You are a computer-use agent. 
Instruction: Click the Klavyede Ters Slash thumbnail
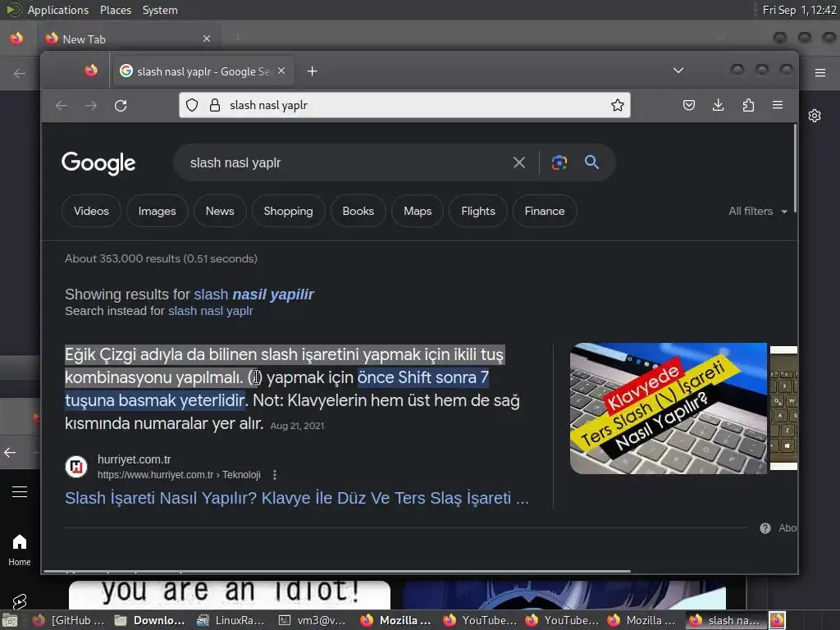point(668,409)
